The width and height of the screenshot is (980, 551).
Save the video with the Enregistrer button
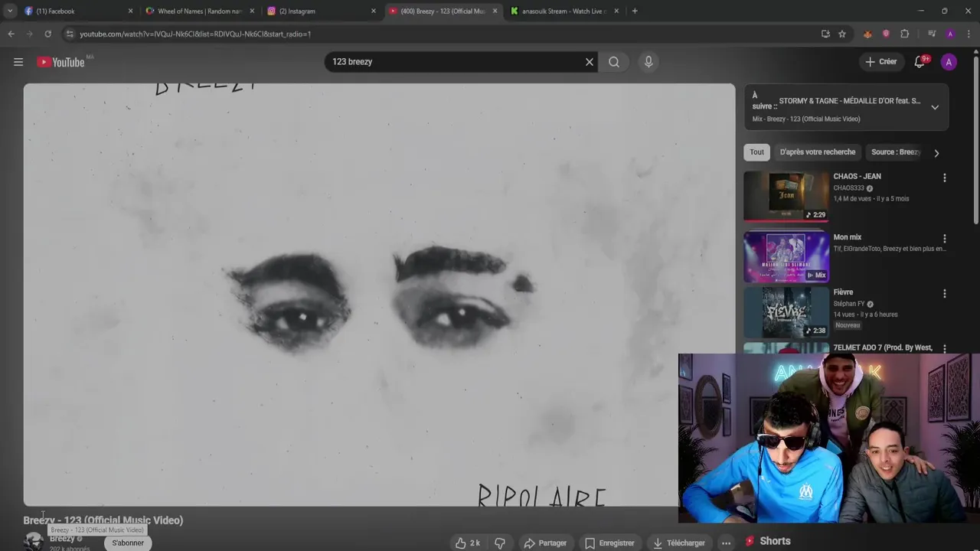(x=610, y=543)
